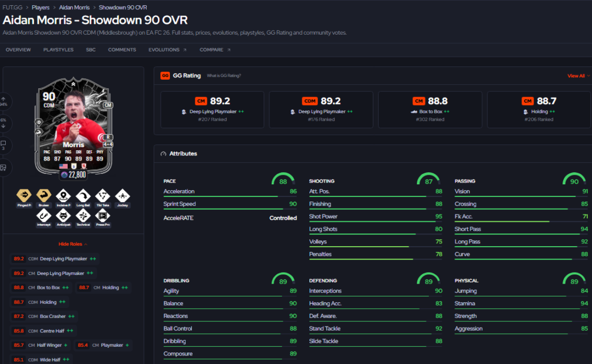Click the boot icon on Box to Box card
The height and width of the screenshot is (364, 592).
[x=414, y=112]
